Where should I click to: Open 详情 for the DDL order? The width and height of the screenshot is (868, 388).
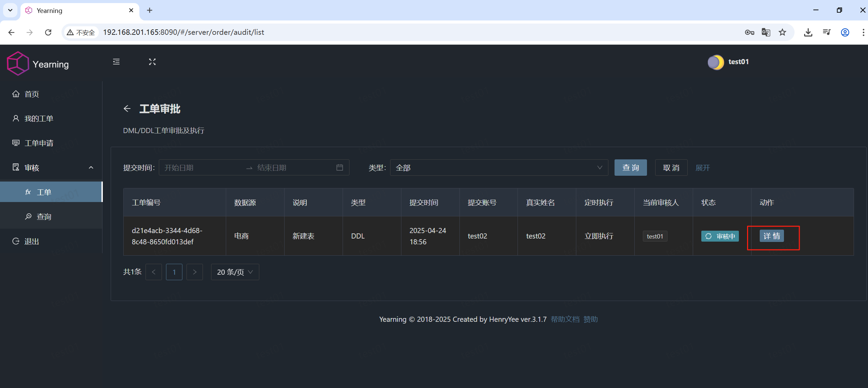772,236
